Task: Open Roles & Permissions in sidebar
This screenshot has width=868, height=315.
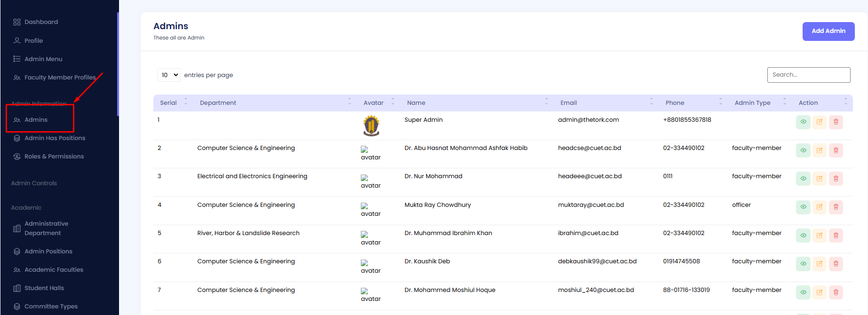Action: pyautogui.click(x=54, y=157)
